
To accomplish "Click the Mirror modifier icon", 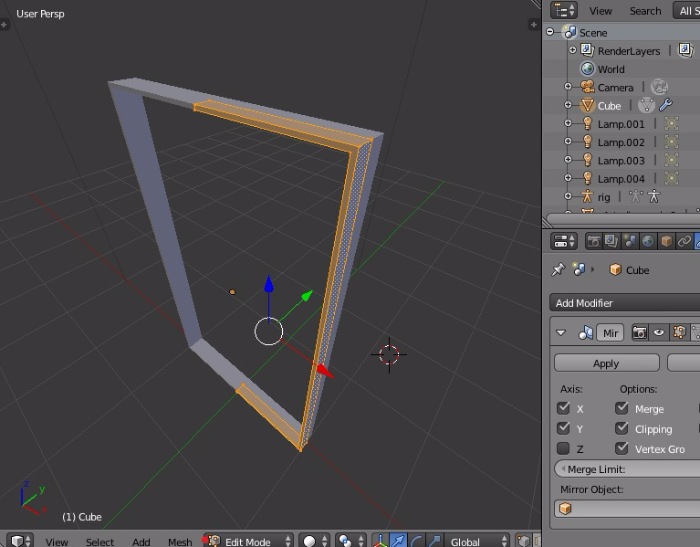I will point(585,333).
